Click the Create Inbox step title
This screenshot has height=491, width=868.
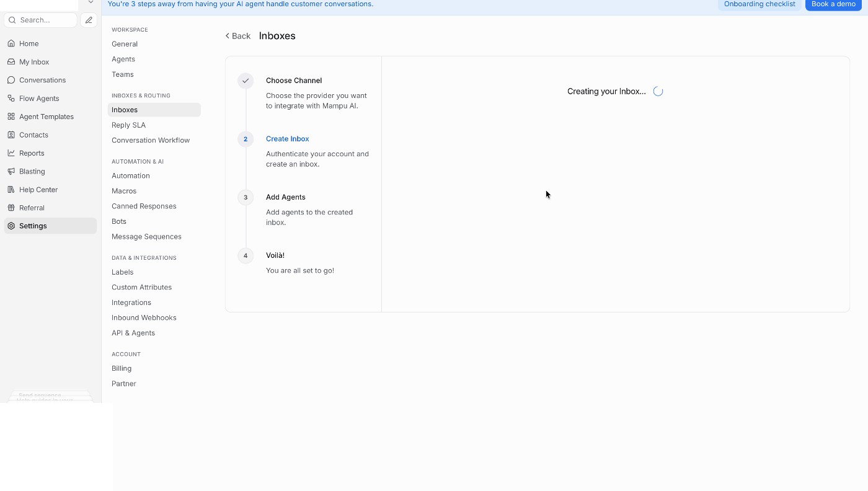point(288,139)
